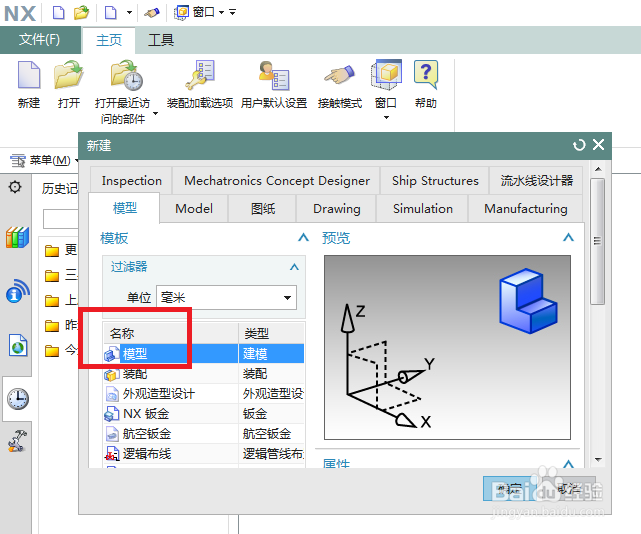The width and height of the screenshot is (641, 534).
Task: Switch to the 工具 ribbon tab
Action: [x=161, y=40]
